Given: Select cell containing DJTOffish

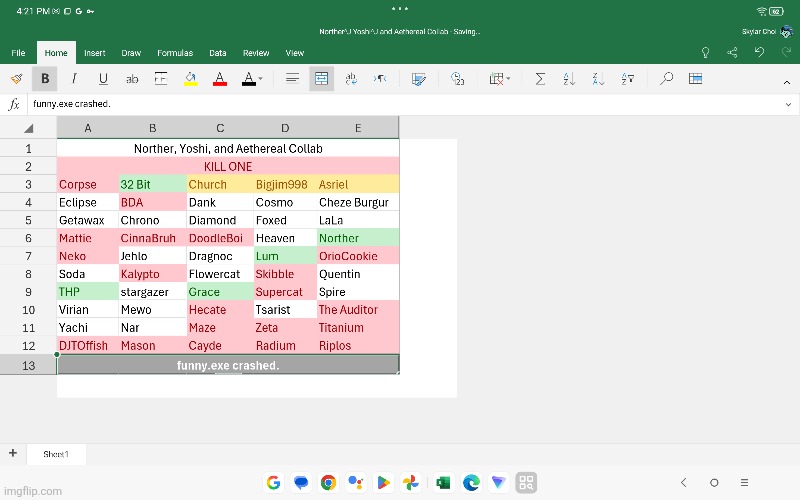Looking at the screenshot, I should [88, 345].
